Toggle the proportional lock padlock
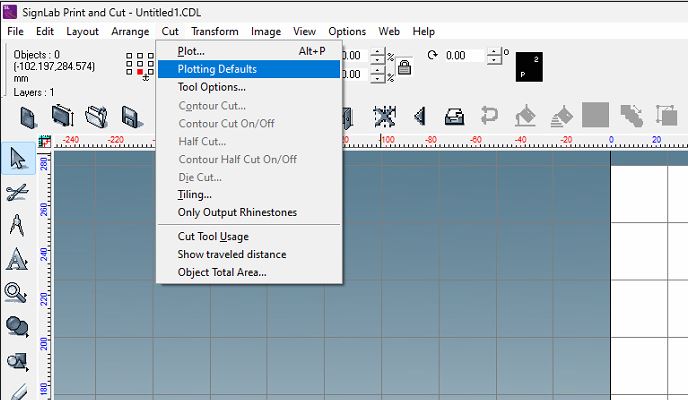Image resolution: width=688 pixels, height=400 pixels. pos(404,68)
